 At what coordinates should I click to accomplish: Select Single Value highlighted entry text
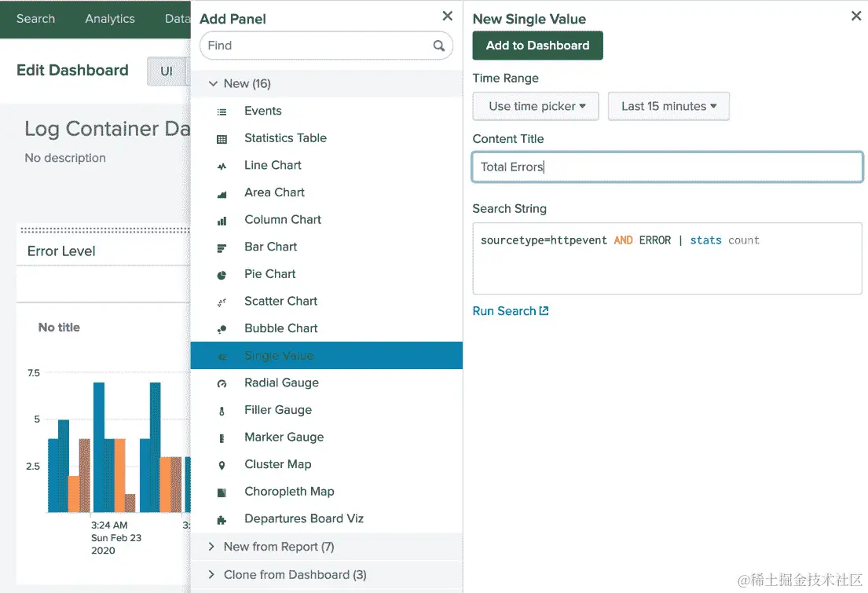click(x=279, y=356)
